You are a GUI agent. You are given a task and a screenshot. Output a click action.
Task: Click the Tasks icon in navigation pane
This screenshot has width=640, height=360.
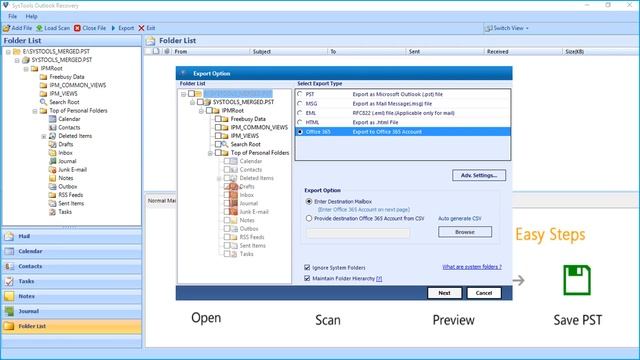point(9,281)
